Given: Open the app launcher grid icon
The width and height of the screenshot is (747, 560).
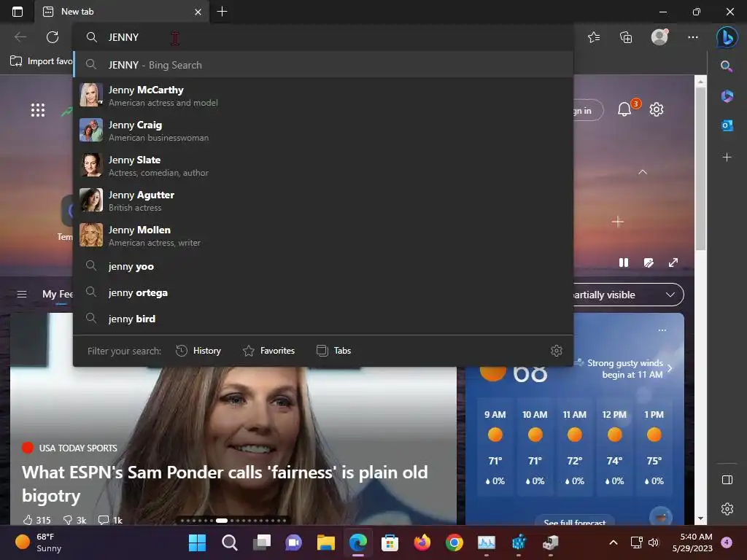Looking at the screenshot, I should tap(38, 111).
